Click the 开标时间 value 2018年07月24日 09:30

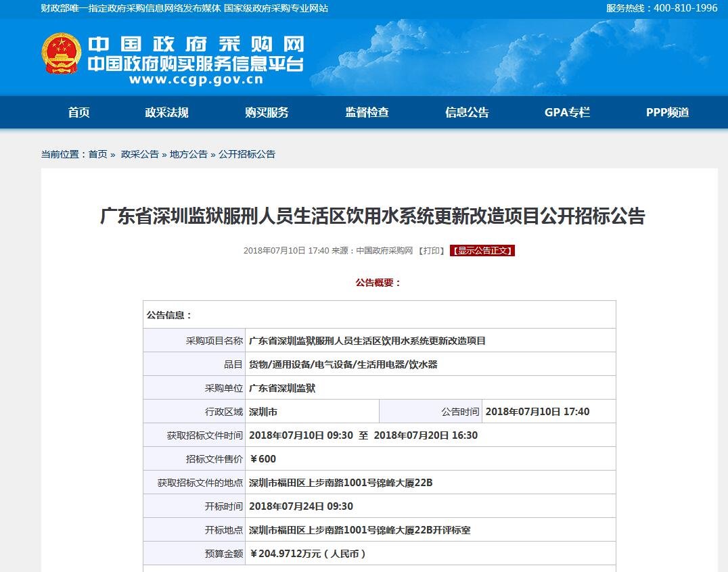tap(301, 506)
